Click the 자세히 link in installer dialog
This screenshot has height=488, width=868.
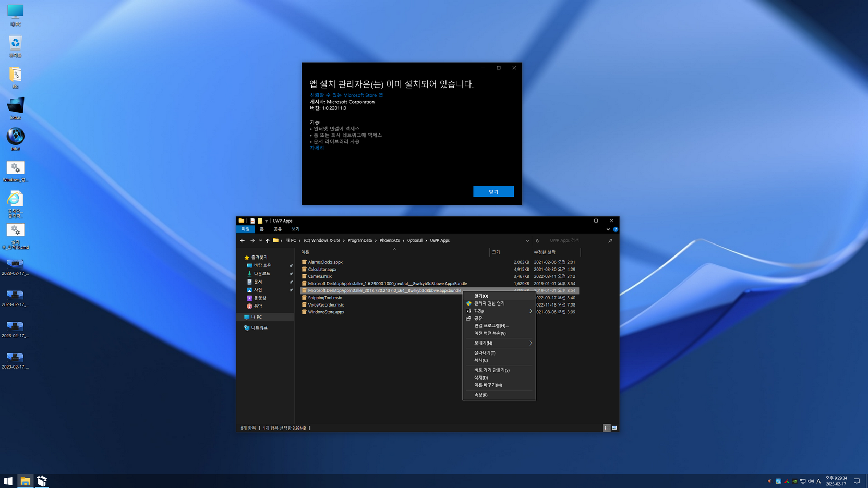click(317, 148)
